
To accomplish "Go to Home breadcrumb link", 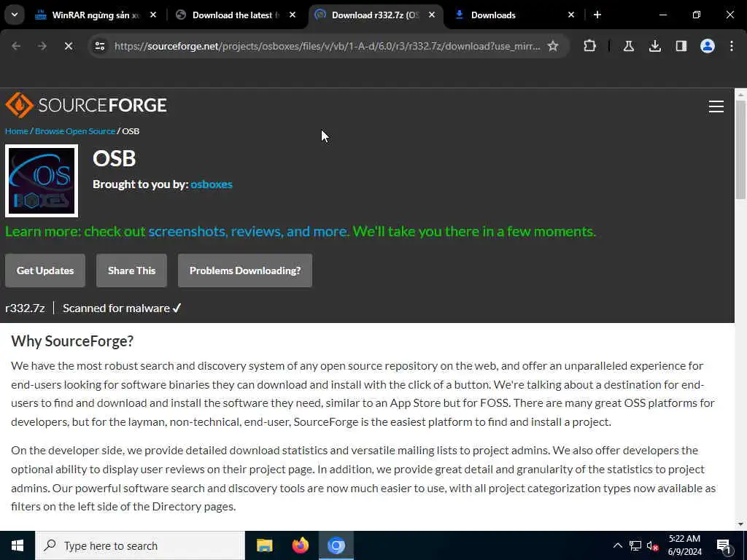I will (17, 131).
